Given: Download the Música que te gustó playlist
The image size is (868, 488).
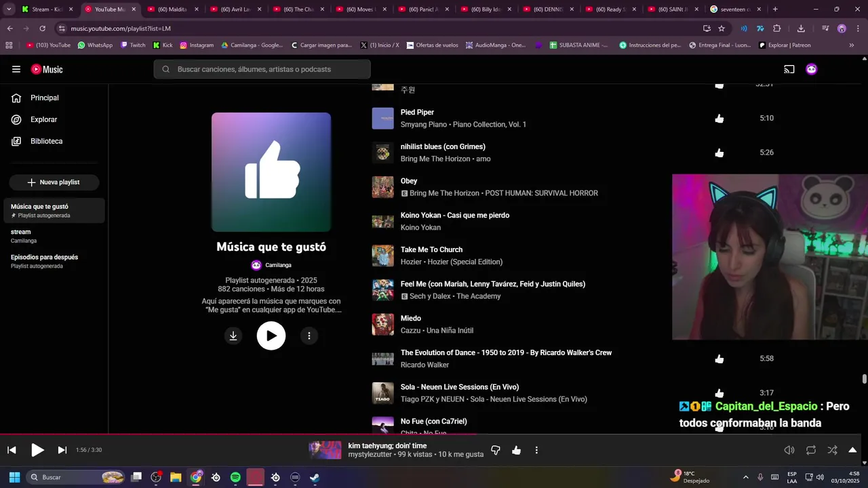Looking at the screenshot, I should [233, 335].
